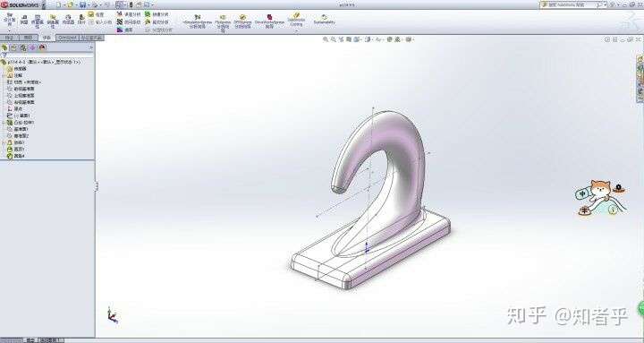This screenshot has height=343, width=644.
Task: Select the Sensors folder in tree
Action: [x=17, y=69]
